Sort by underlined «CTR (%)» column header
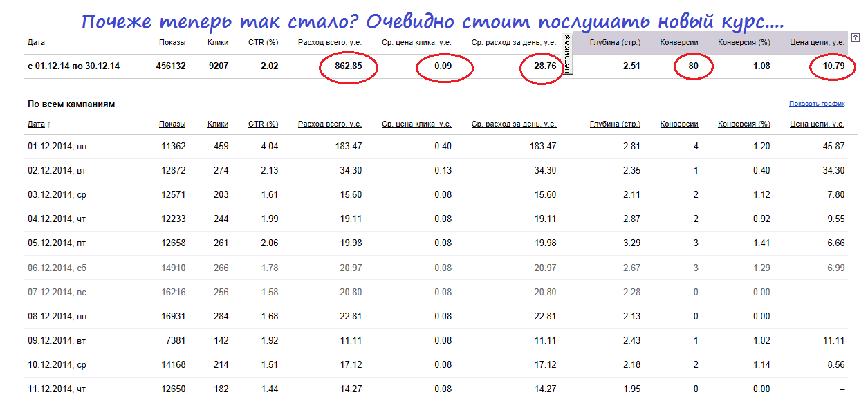This screenshot has width=868, height=399. coord(263,124)
